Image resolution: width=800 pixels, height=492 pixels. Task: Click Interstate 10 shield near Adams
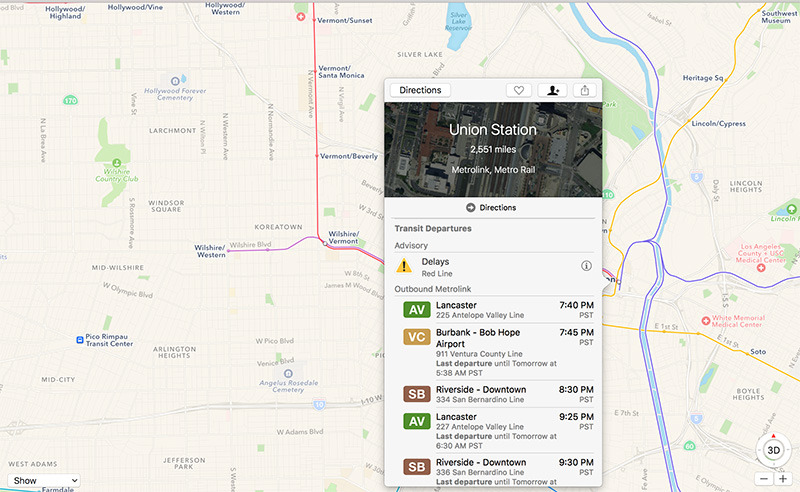pyautogui.click(x=319, y=405)
